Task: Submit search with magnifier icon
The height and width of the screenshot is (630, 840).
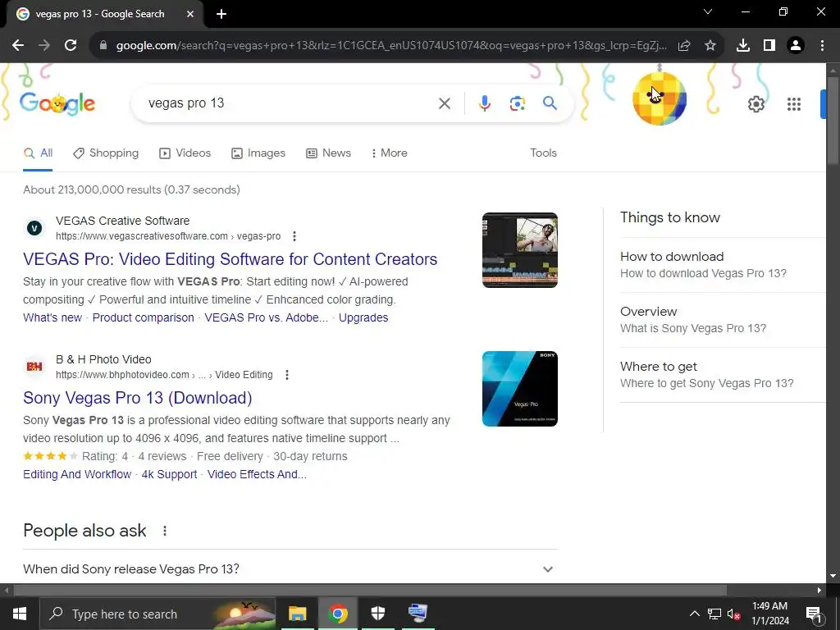Action: tap(550, 103)
